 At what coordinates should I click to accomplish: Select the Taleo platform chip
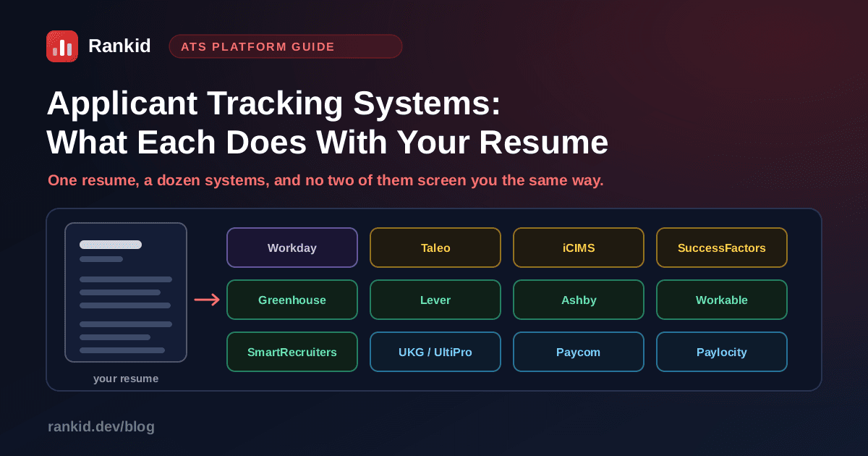(435, 248)
